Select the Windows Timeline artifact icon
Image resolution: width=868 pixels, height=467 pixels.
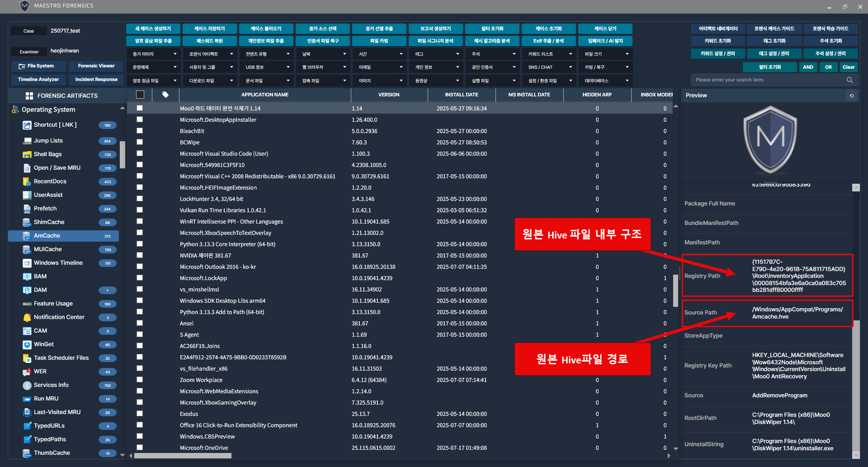(27, 263)
